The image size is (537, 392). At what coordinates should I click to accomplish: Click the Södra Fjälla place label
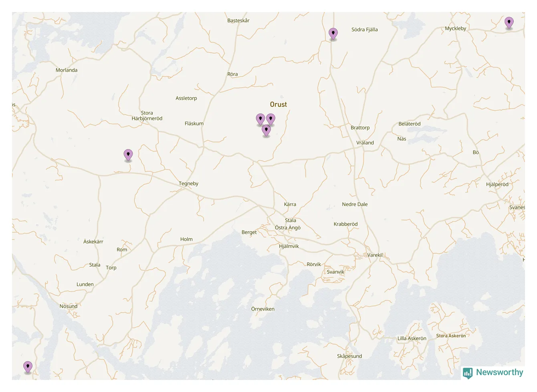(x=365, y=30)
